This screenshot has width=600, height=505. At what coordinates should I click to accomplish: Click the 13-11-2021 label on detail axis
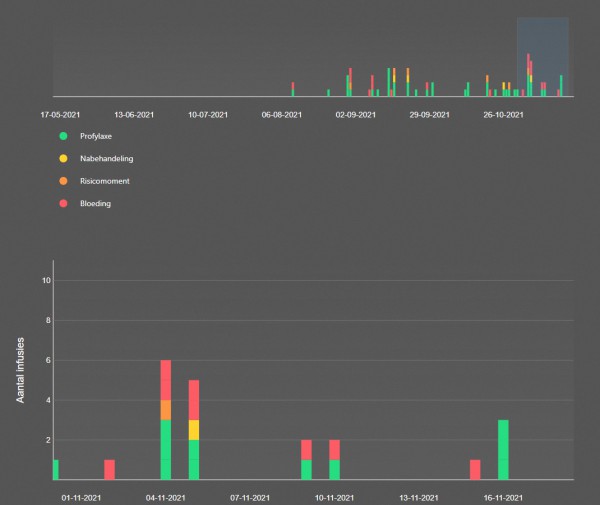(420, 496)
